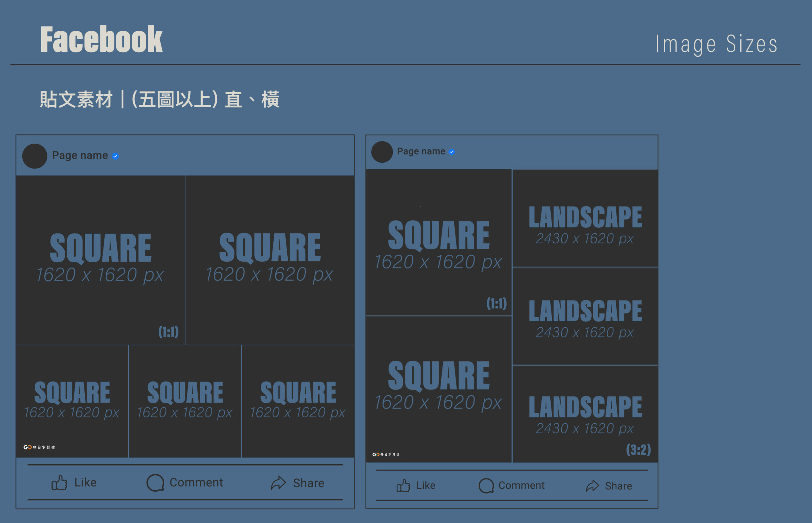The height and width of the screenshot is (523, 812).
Task: Click the '(1:1)' ratio label in right post
Action: tap(496, 303)
